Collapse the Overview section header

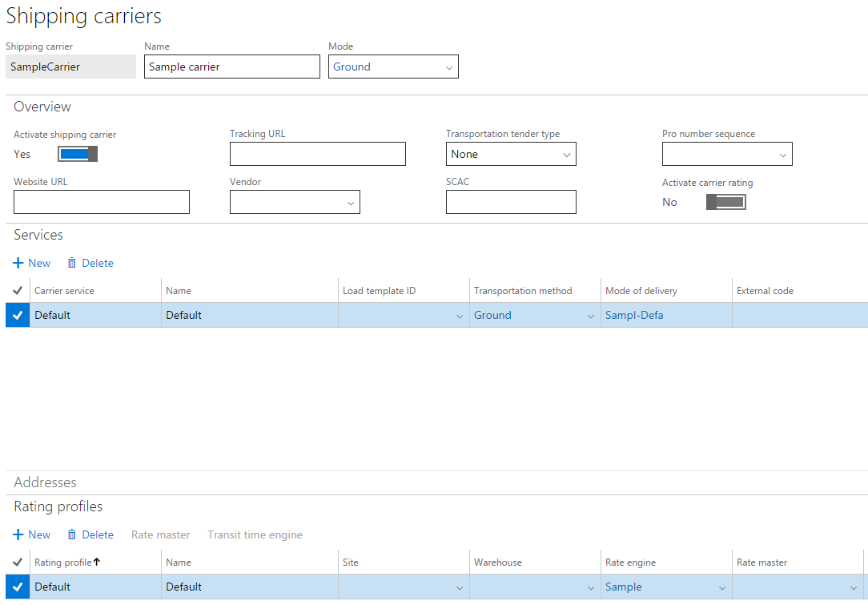tap(42, 107)
